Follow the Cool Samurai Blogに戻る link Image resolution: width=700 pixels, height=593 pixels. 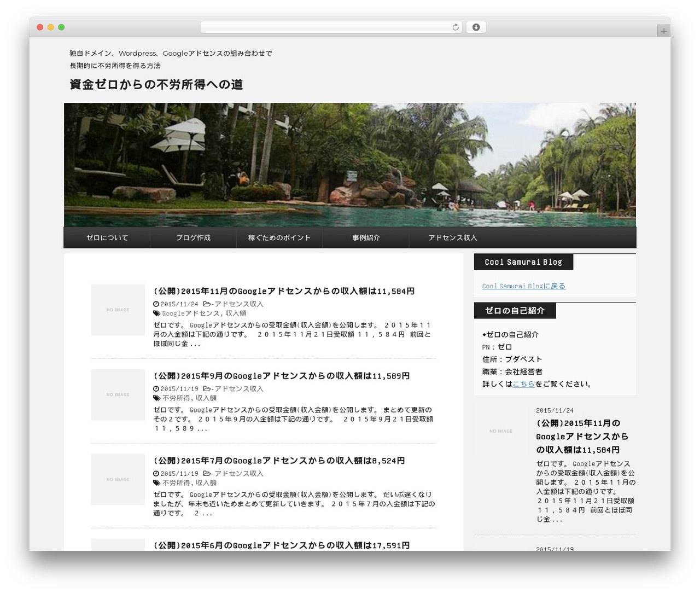pos(524,286)
